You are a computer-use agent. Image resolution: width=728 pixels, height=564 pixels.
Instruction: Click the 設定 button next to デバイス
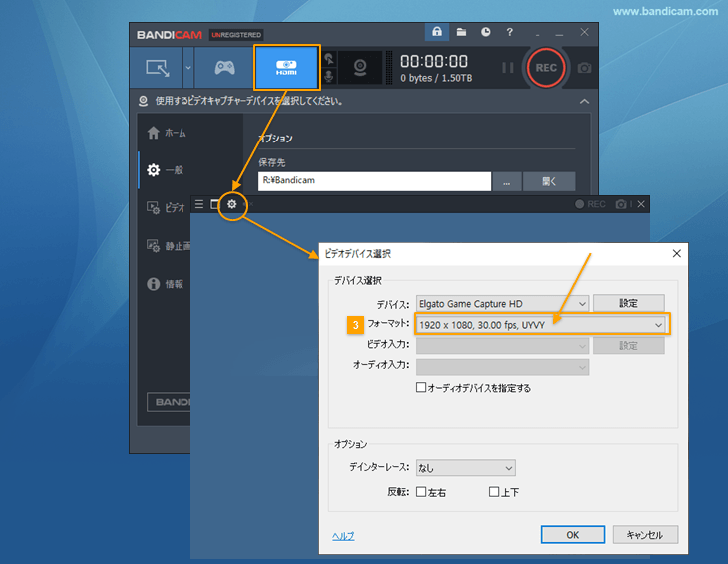(x=628, y=303)
